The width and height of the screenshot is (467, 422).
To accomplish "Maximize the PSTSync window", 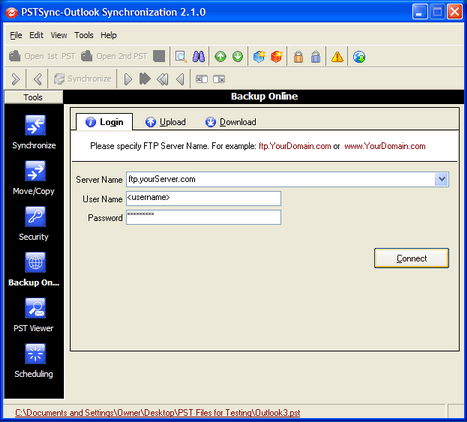I will coord(437,12).
